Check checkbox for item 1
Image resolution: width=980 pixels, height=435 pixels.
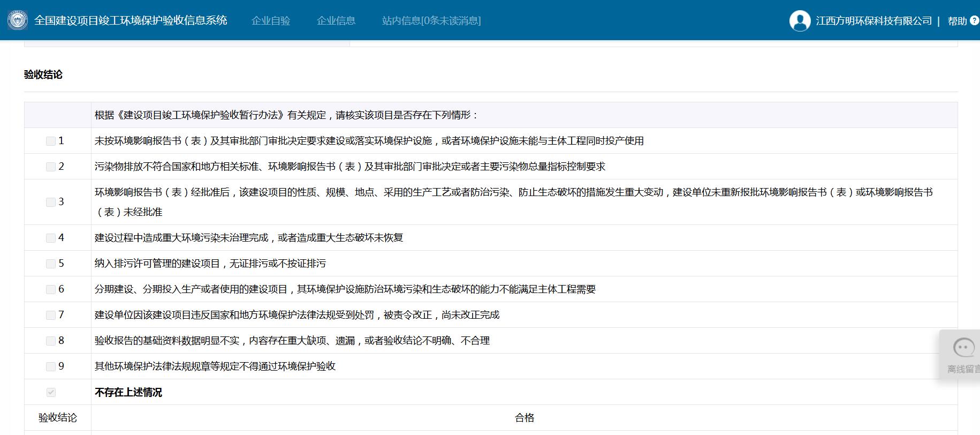(51, 141)
